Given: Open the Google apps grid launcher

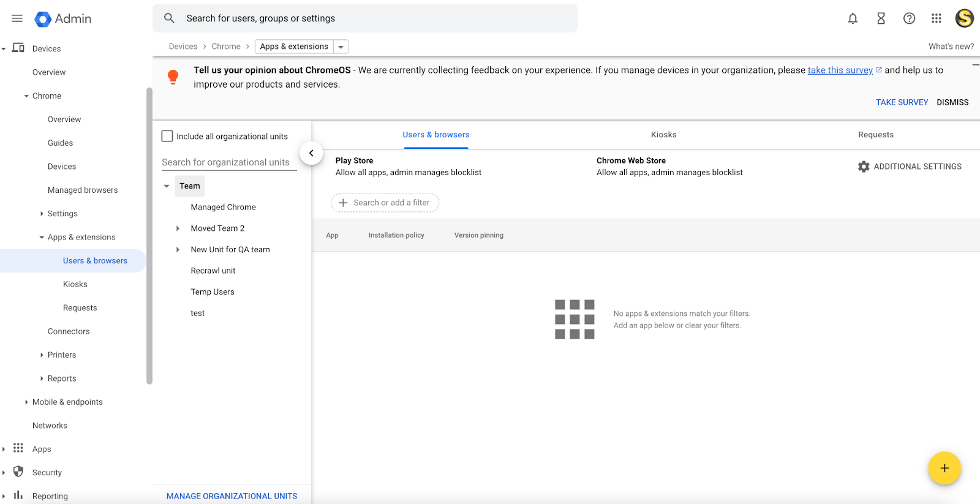Looking at the screenshot, I should [936, 18].
